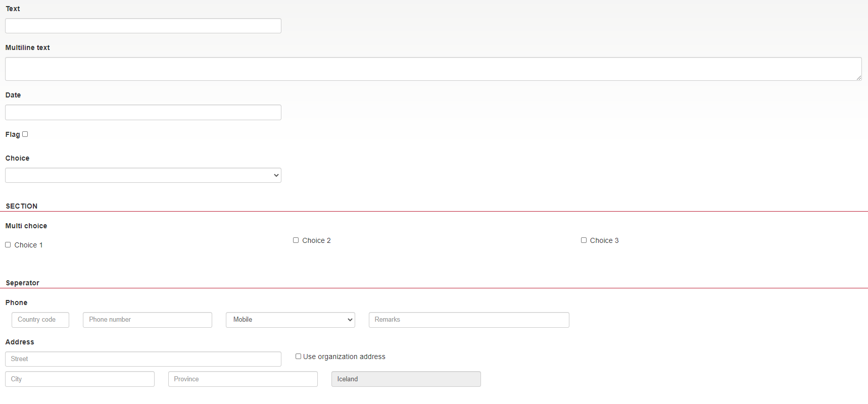Click the Iceland country field

(406, 379)
